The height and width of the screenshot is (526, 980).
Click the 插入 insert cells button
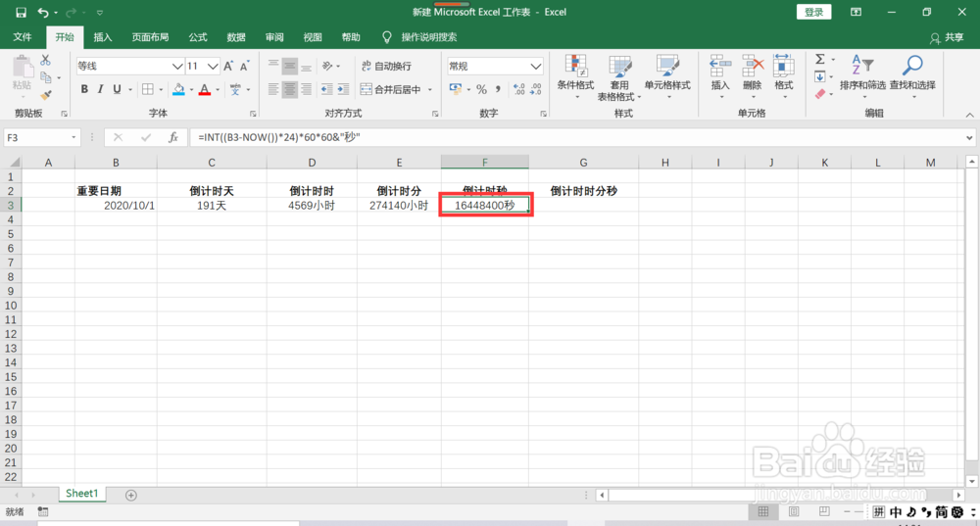[720, 75]
